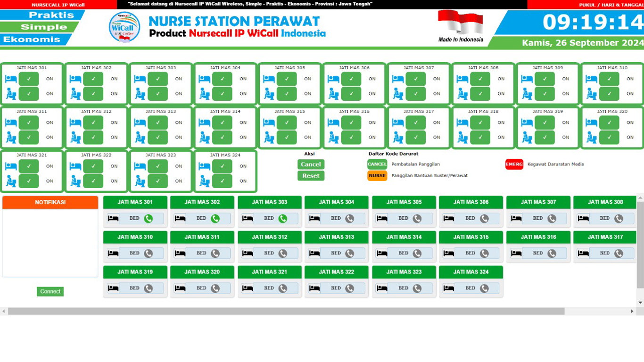The height and width of the screenshot is (362, 644).
Task: Click the blue bed icon in status card JATI MAS 313
Action: 140,123
